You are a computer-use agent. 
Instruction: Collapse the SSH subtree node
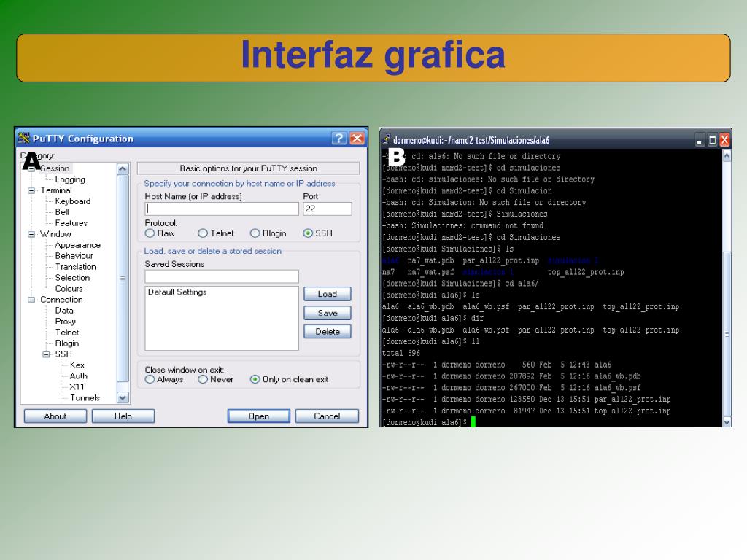pyautogui.click(x=46, y=355)
